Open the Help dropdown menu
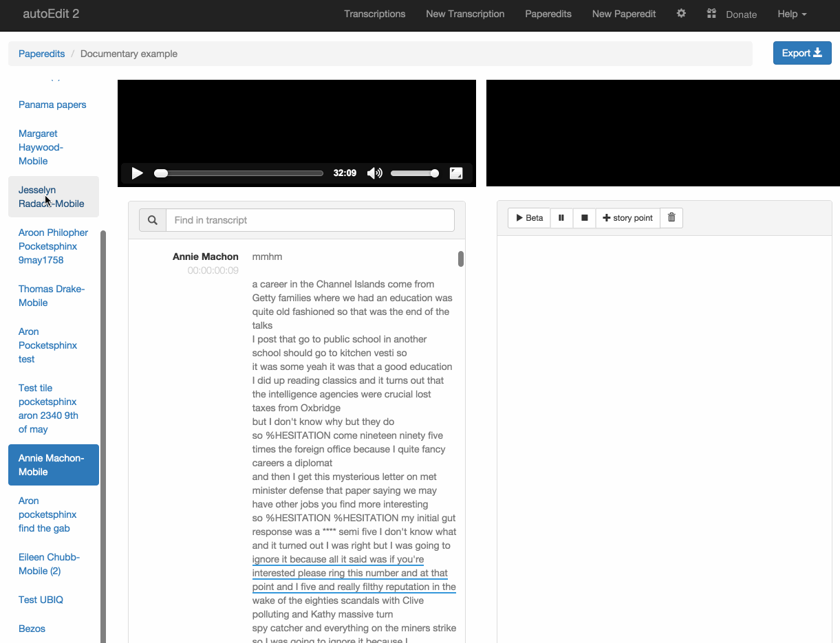 click(791, 14)
